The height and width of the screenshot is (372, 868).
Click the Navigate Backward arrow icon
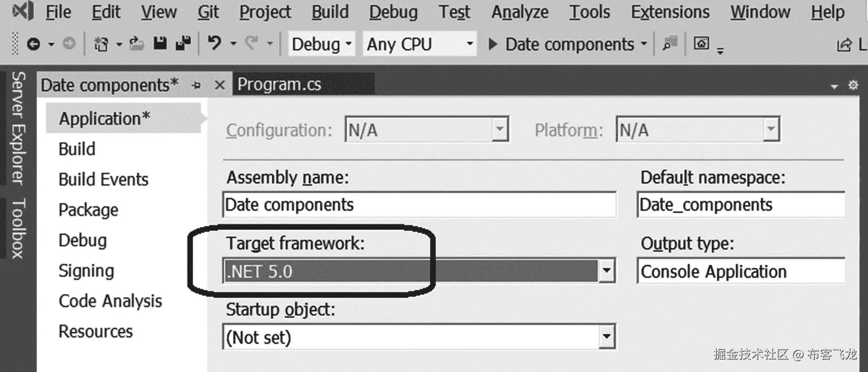coord(33,44)
